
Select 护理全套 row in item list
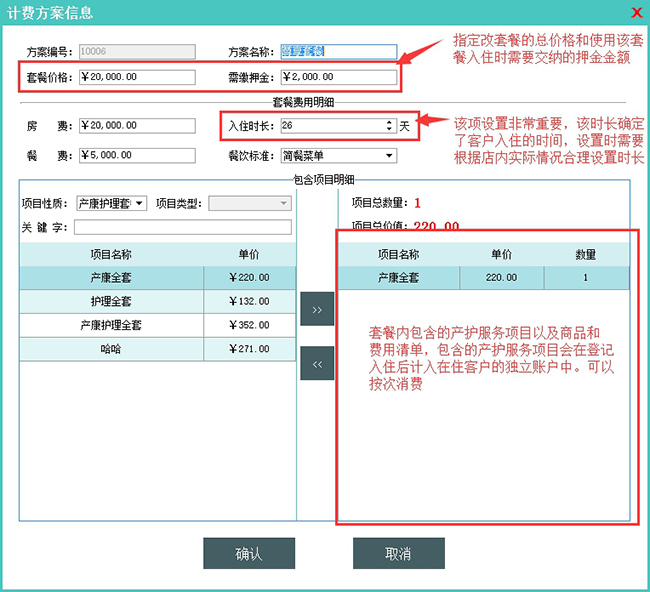[113, 301]
